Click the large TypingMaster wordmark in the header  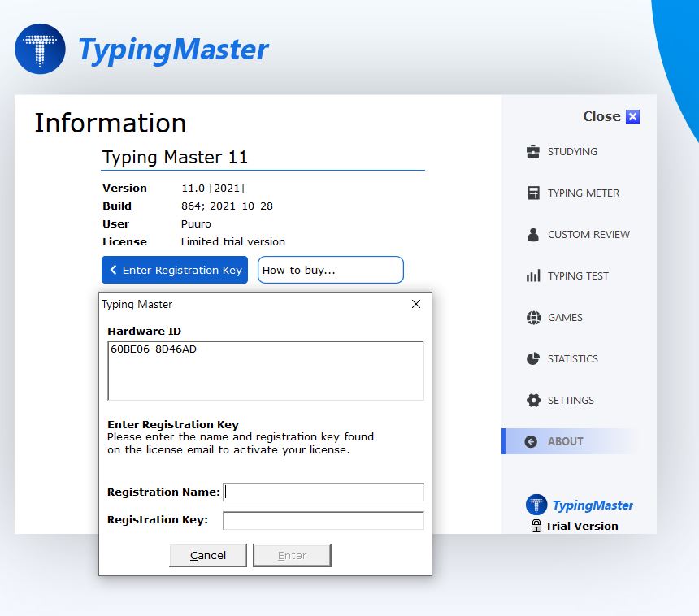173,50
